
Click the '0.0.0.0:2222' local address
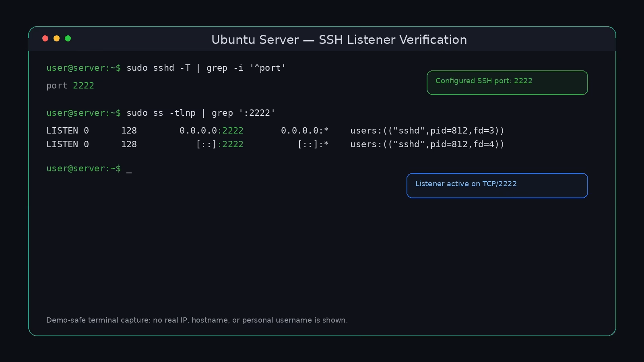211,131
